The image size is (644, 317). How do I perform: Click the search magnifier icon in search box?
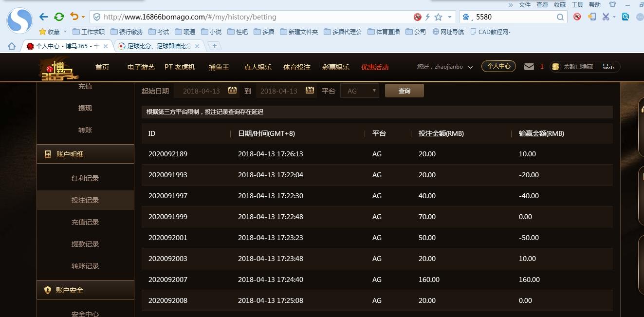(560, 17)
